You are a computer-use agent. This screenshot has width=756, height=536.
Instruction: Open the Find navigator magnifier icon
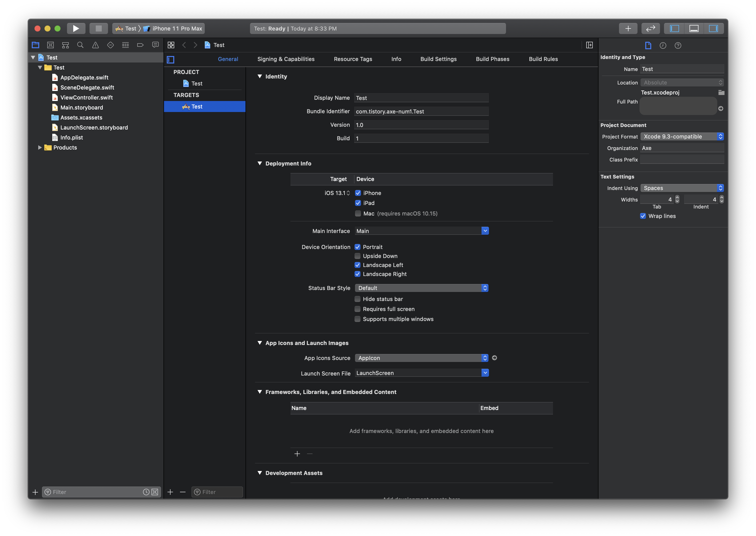click(x=80, y=45)
